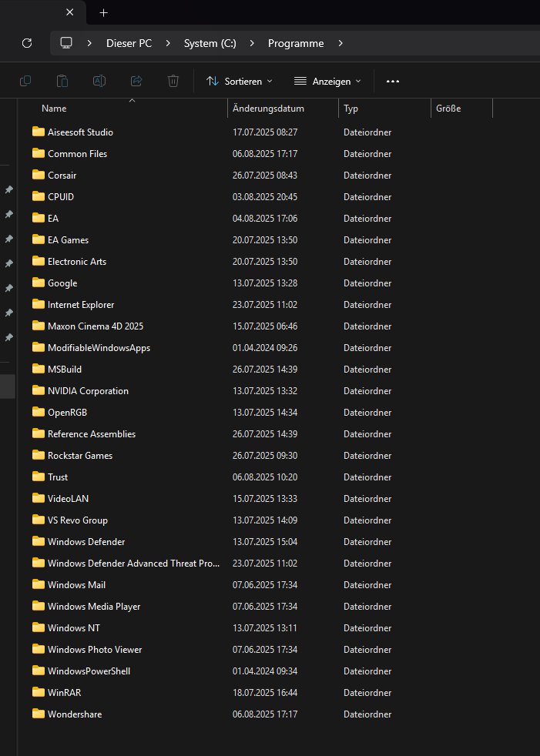
Task: Click the Delete trash can icon
Action: click(173, 81)
